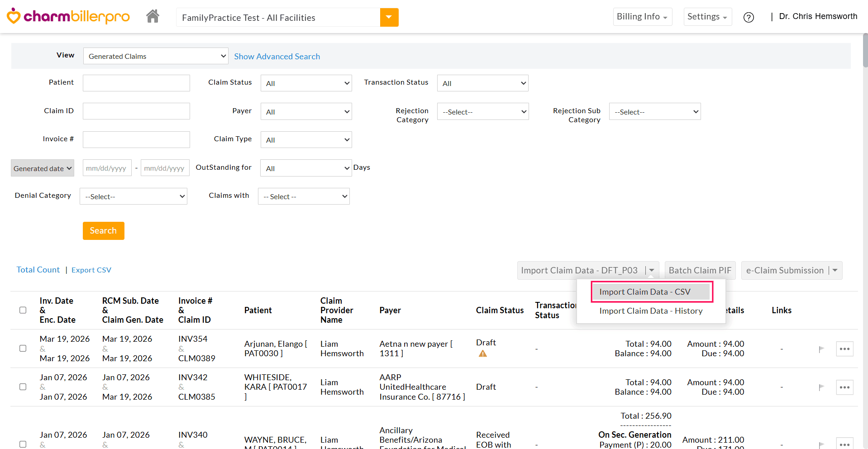Open facility selector orange dropdown arrow
The width and height of the screenshot is (868, 449).
pyautogui.click(x=389, y=17)
